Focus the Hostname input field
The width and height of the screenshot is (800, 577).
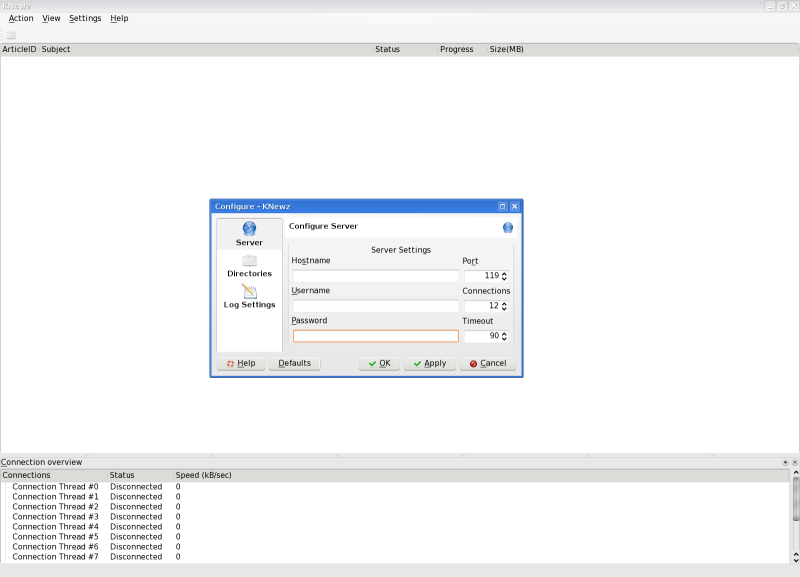(376, 276)
